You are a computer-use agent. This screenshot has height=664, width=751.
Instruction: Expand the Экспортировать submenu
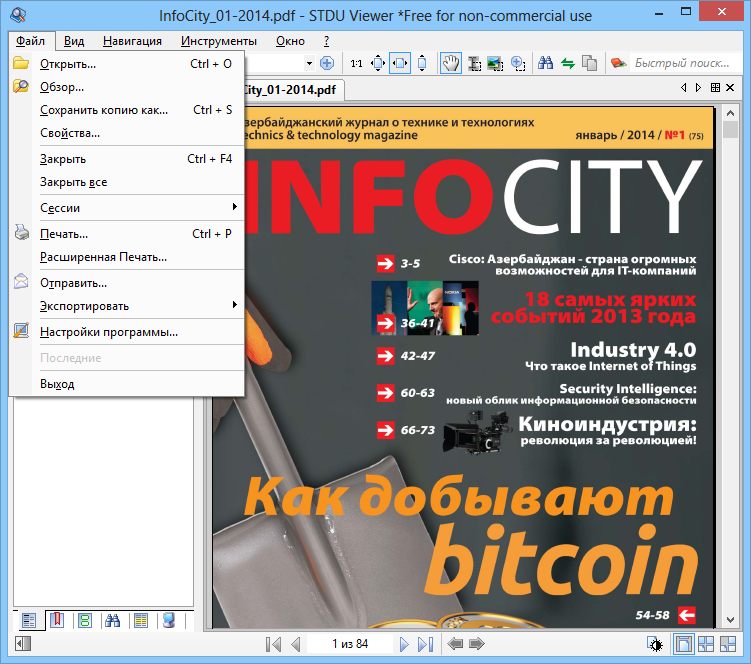pyautogui.click(x=126, y=306)
